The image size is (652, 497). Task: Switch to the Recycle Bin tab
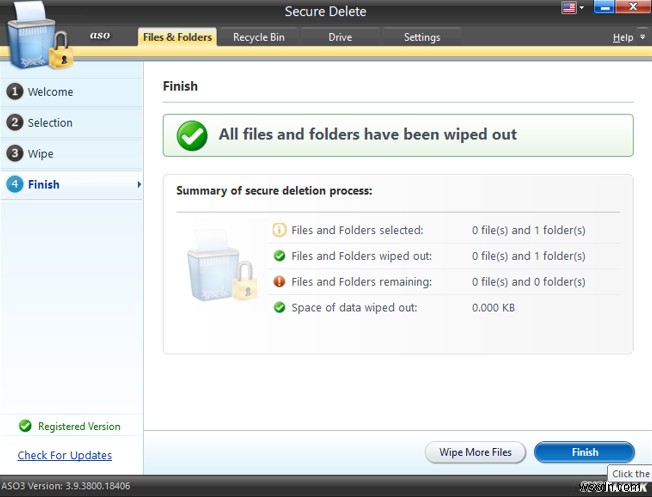[259, 37]
